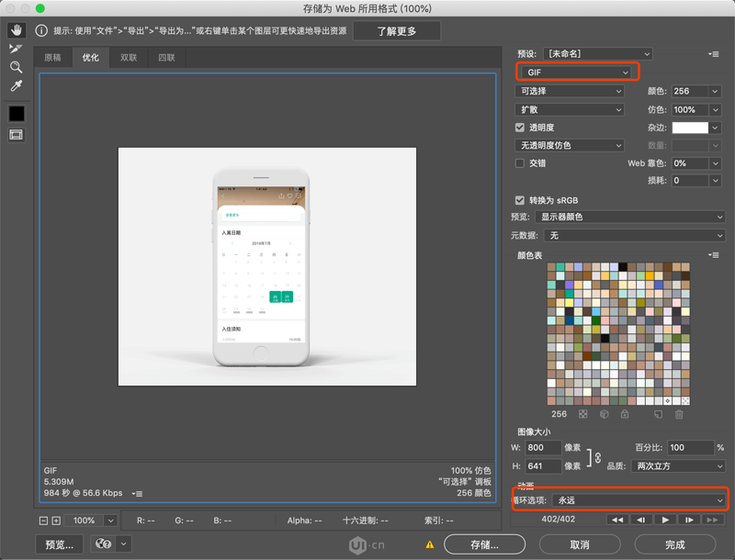Click the browser preview globe icon
This screenshot has width=735, height=560.
pos(103,544)
